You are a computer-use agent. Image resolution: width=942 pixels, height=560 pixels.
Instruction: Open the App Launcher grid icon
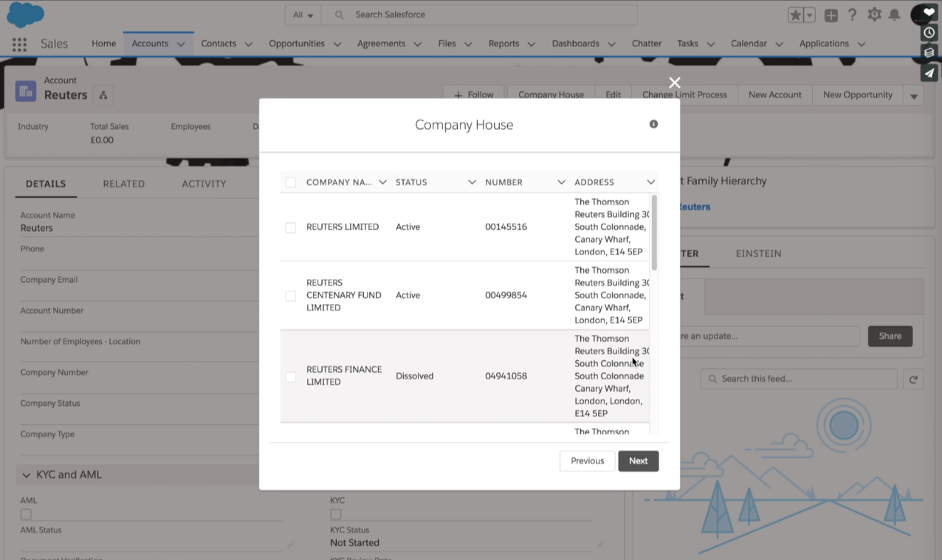click(x=20, y=44)
